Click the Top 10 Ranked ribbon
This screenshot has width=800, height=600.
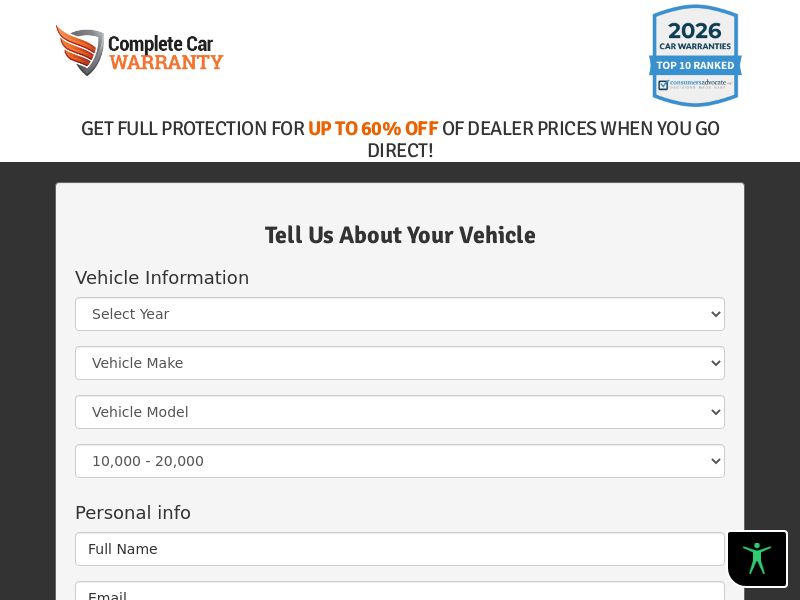[695, 66]
